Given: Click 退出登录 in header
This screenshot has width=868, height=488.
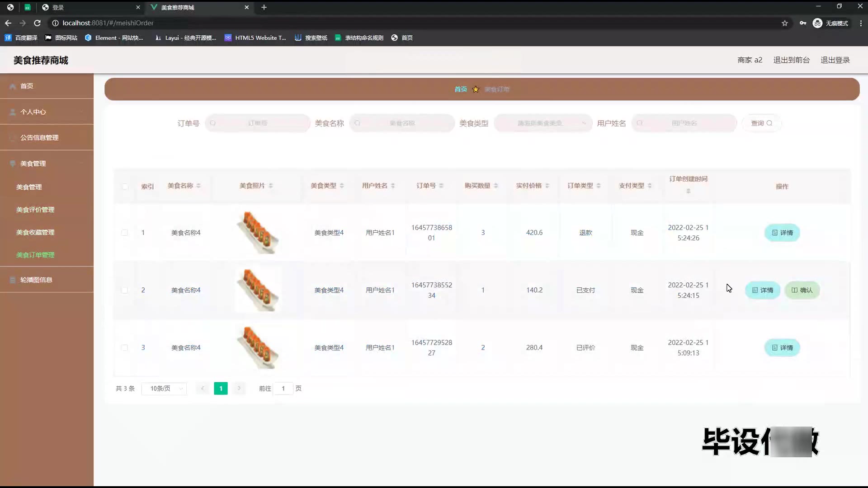Looking at the screenshot, I should 835,60.
